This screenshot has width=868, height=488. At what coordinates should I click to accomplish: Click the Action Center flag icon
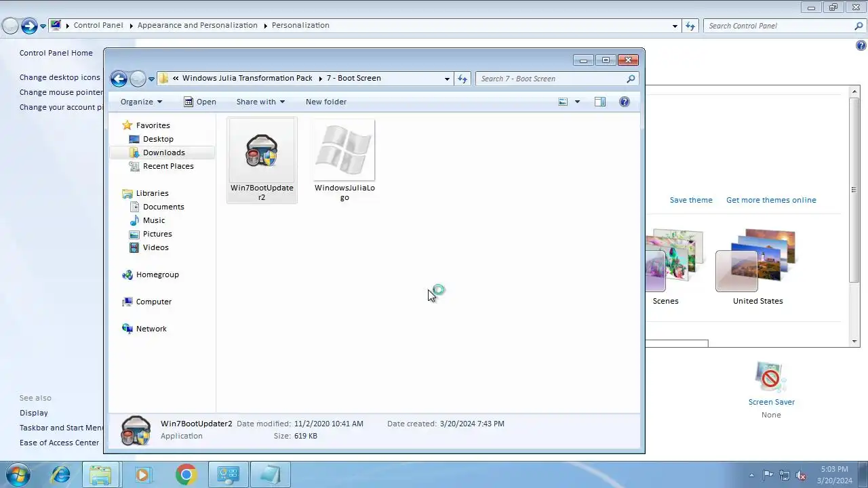(768, 475)
